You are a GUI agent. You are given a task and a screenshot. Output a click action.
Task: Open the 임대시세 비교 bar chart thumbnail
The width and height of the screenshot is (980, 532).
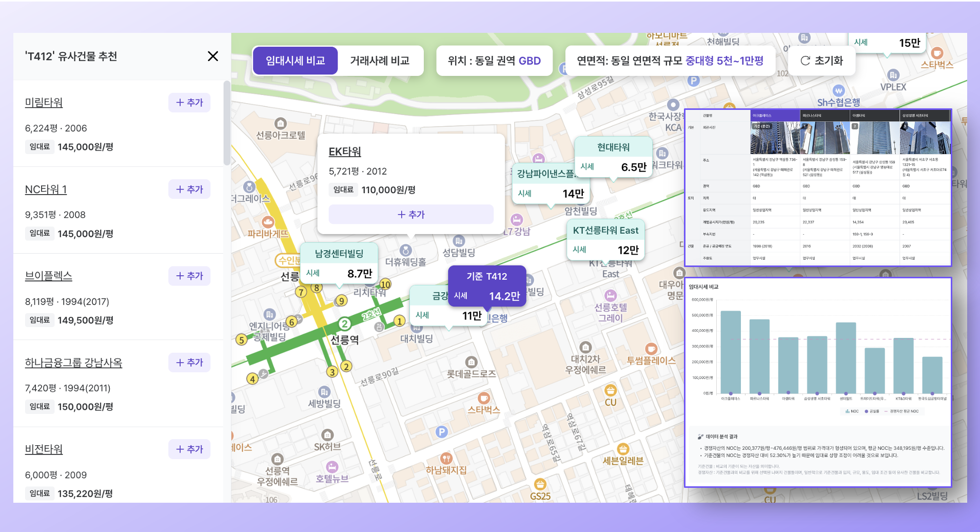tap(818, 383)
